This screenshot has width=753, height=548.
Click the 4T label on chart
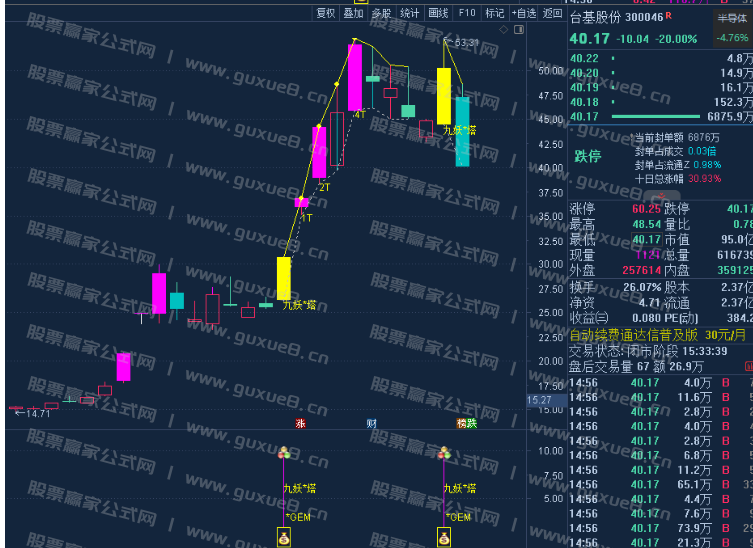tap(360, 114)
